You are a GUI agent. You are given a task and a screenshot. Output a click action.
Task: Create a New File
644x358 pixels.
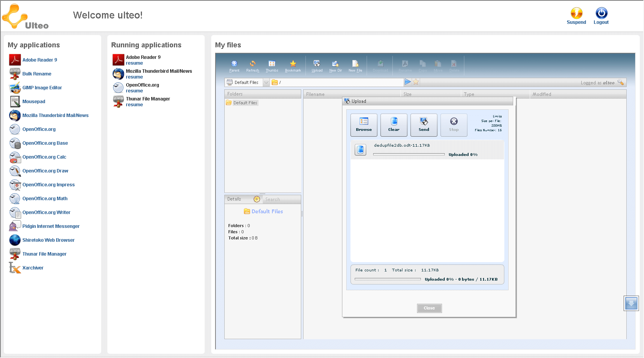(355, 66)
